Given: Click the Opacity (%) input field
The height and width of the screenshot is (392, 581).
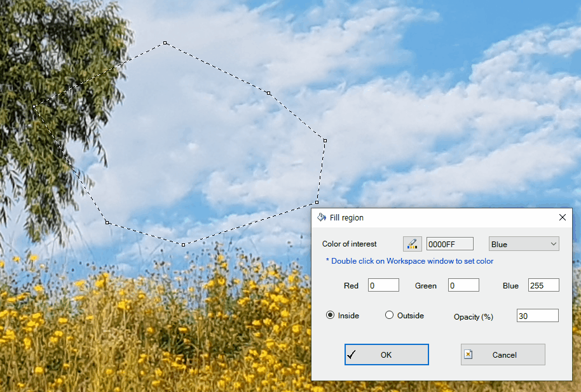Looking at the screenshot, I should coord(537,316).
